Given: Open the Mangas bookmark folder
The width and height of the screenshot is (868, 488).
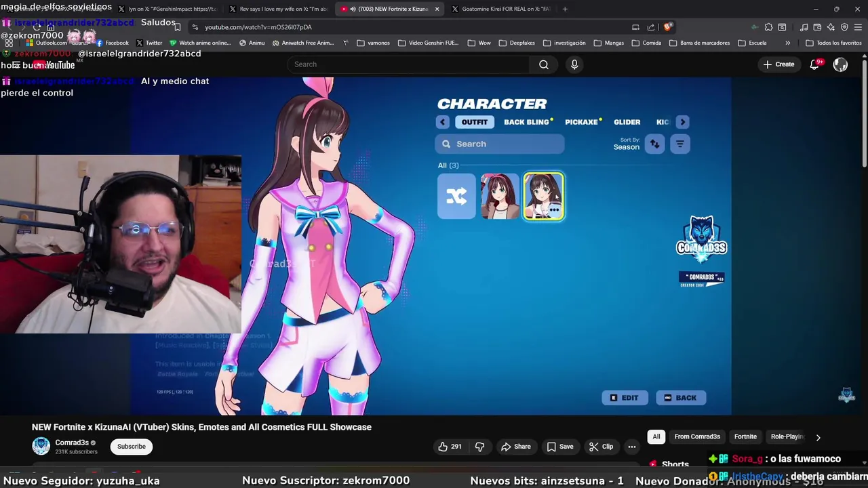Looking at the screenshot, I should [x=609, y=43].
